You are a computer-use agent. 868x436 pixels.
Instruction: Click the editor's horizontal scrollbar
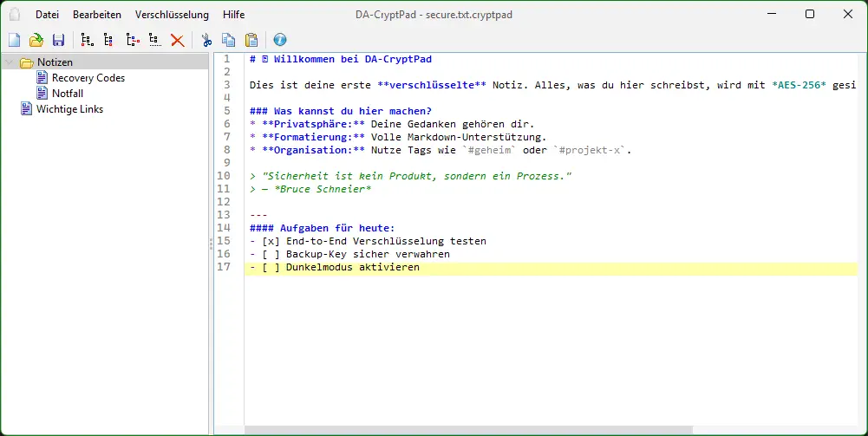(x=468, y=430)
